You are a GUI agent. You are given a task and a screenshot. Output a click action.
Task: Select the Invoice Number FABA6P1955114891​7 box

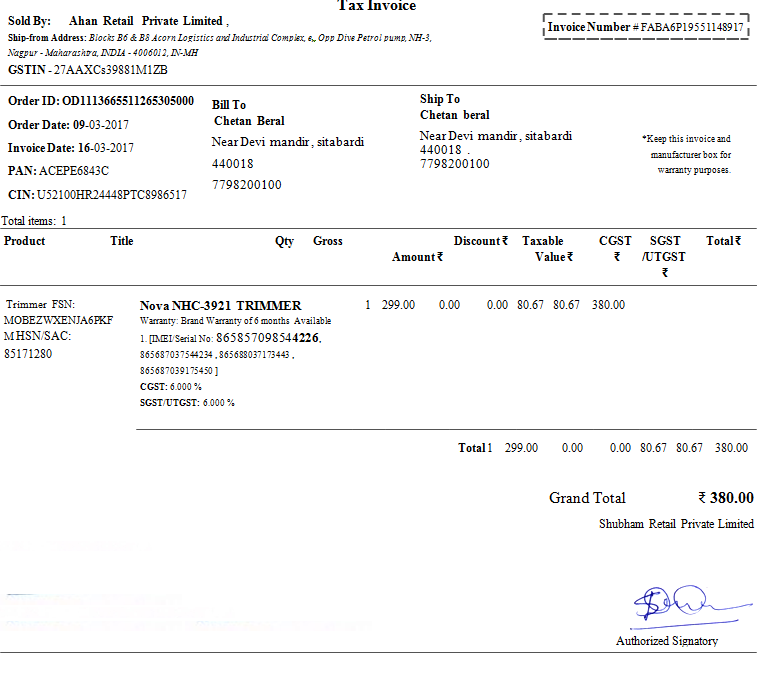pos(646,27)
